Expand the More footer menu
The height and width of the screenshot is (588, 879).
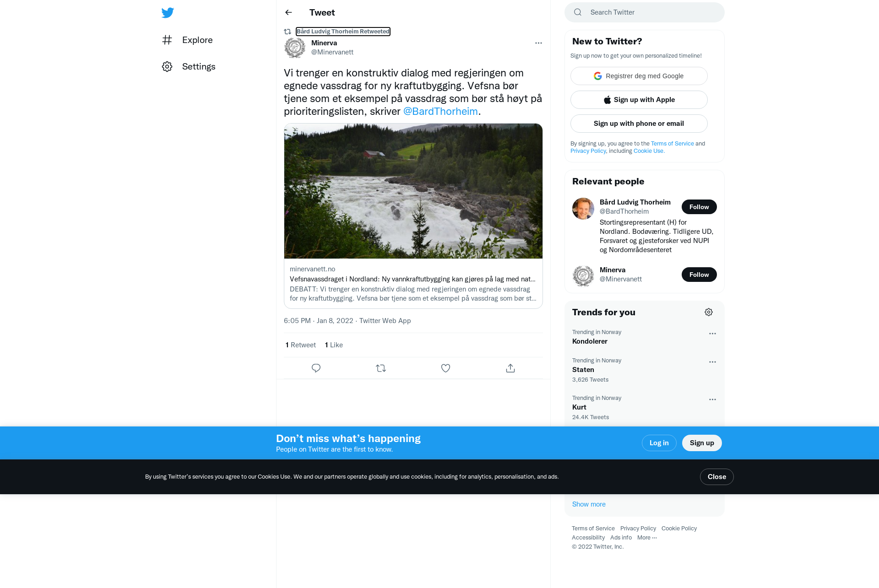(x=647, y=538)
